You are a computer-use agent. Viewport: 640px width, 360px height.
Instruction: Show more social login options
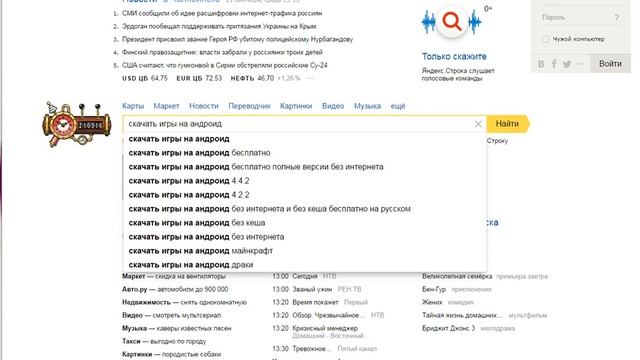coord(580,64)
